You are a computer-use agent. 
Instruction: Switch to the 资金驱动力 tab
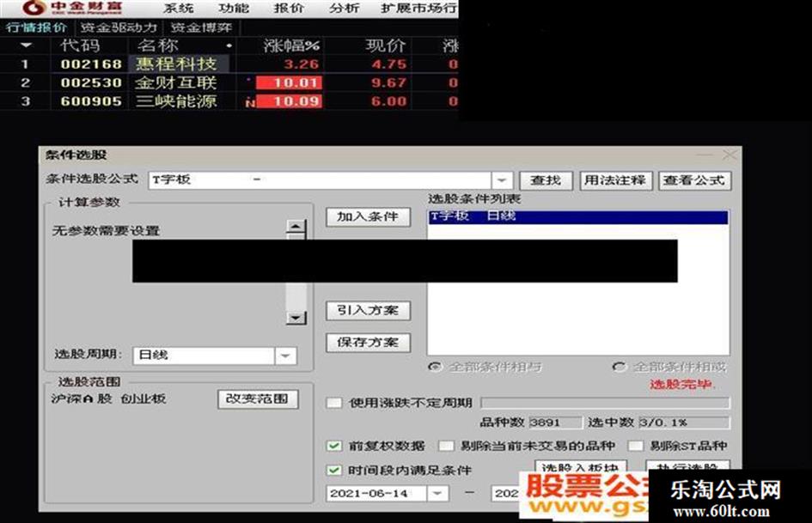(119, 27)
